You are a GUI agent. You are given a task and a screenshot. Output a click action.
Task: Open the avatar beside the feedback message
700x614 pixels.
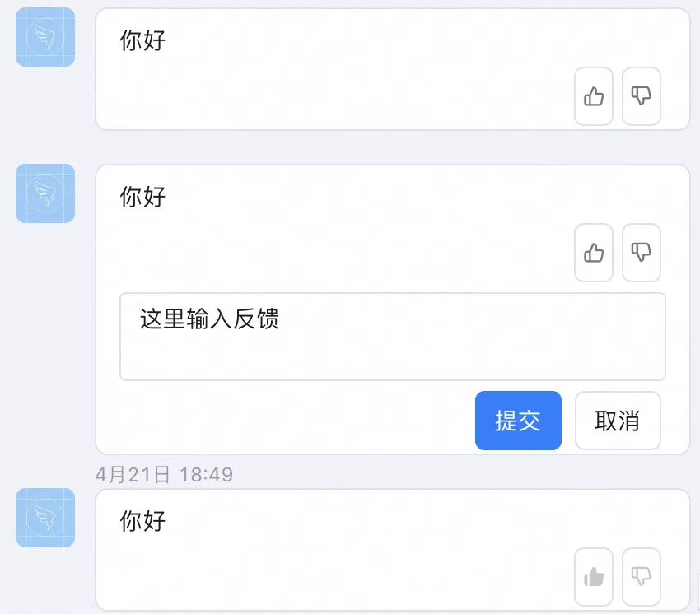45,193
